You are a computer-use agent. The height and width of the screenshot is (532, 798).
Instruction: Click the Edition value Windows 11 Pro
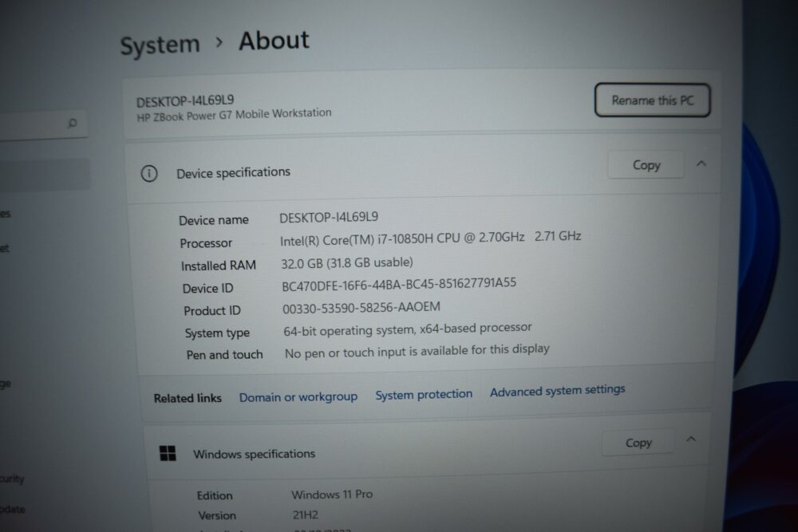pos(332,495)
